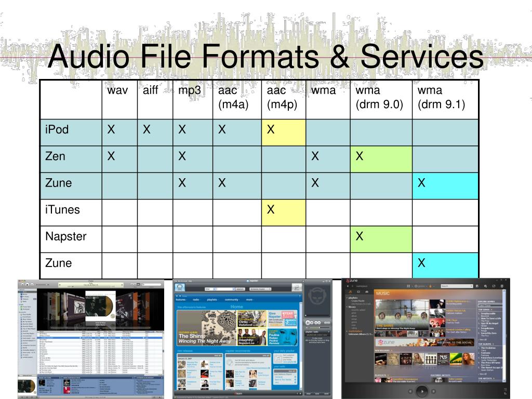Screen dimensions: 532x399
Task: Collapse the Zune library tree section
Action: coord(347,307)
